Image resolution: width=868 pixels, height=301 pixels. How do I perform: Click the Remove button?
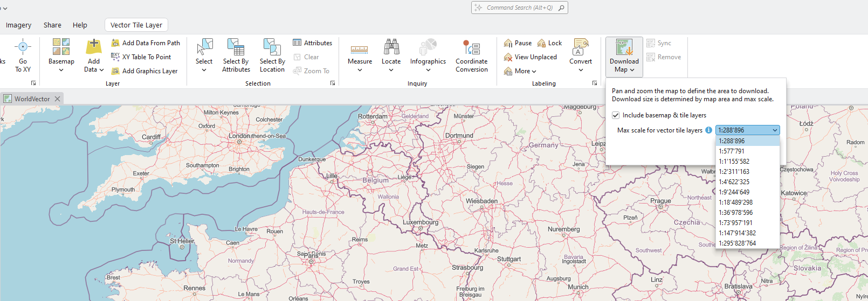click(664, 57)
